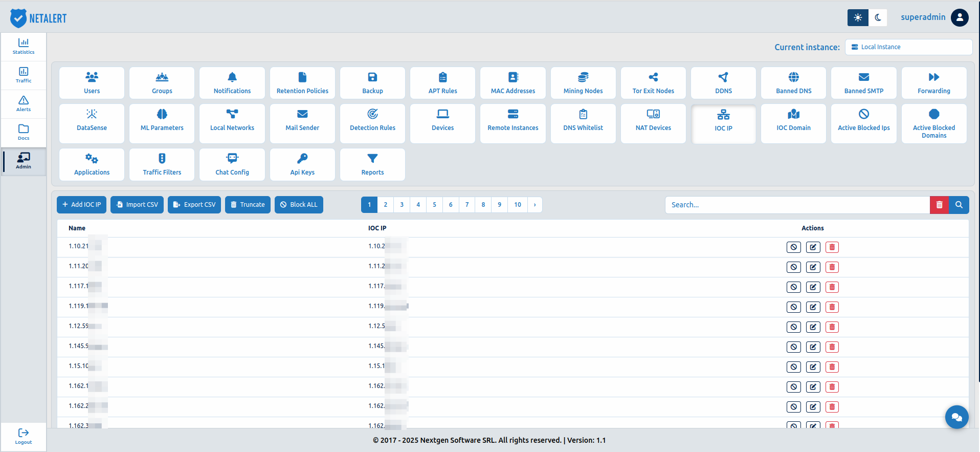Open ML Parameters tile

[162, 123]
